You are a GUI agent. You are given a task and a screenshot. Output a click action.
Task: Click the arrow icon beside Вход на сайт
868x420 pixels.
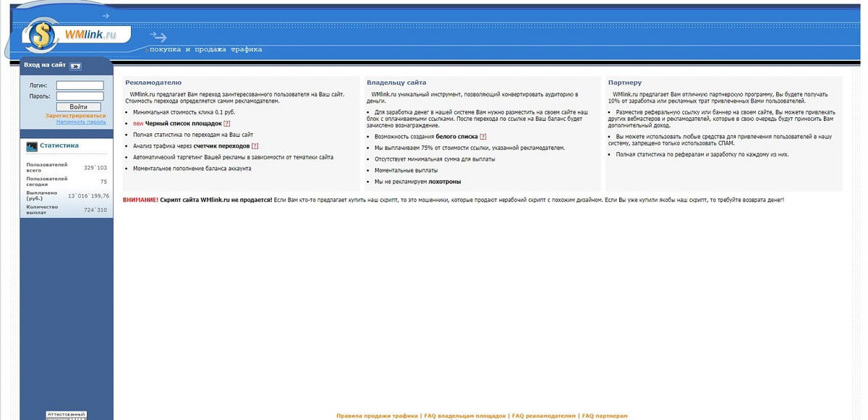(75, 66)
